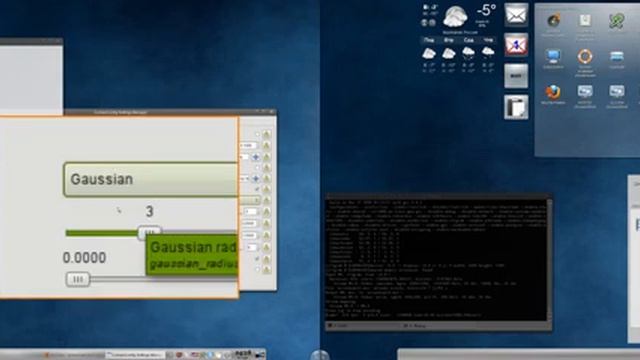Click first blue plus icon in CompizConfig window
The image size is (640, 360).
[256, 157]
